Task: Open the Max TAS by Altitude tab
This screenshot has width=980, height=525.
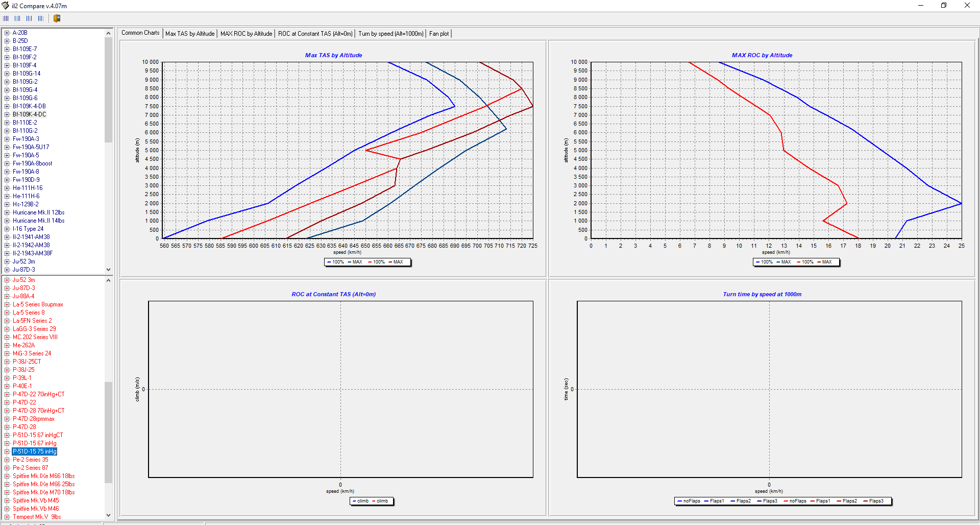Action: tap(190, 34)
